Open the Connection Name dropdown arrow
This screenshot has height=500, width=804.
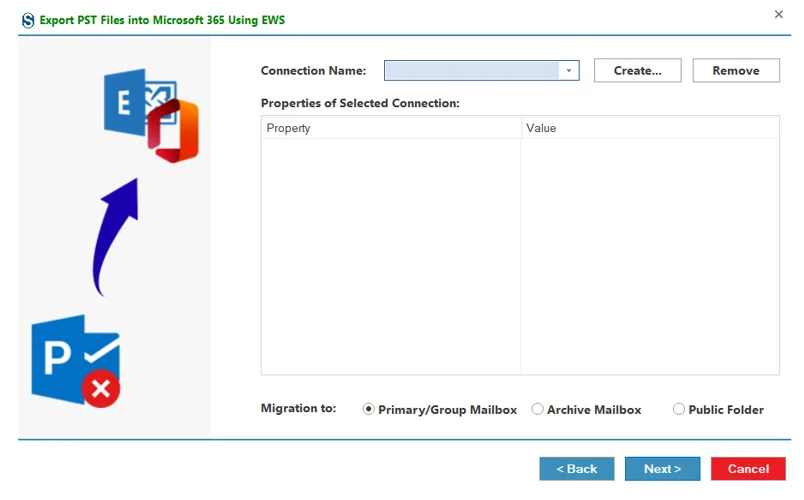click(569, 71)
